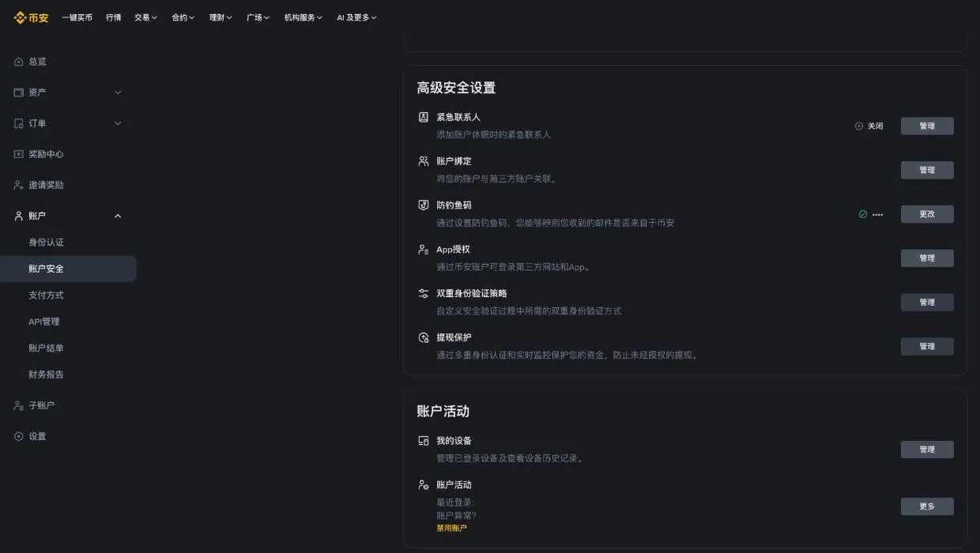Click the 提现保护 icon
The image size is (980, 553).
click(x=424, y=337)
